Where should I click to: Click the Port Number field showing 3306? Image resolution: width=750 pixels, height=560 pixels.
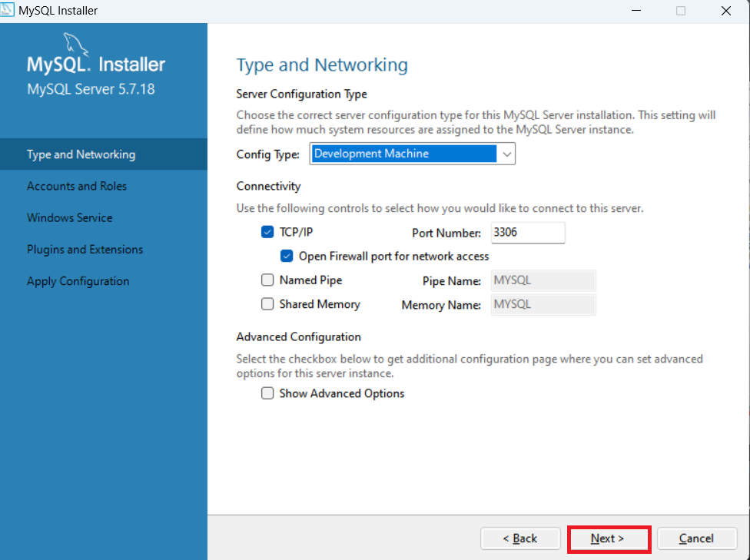528,233
